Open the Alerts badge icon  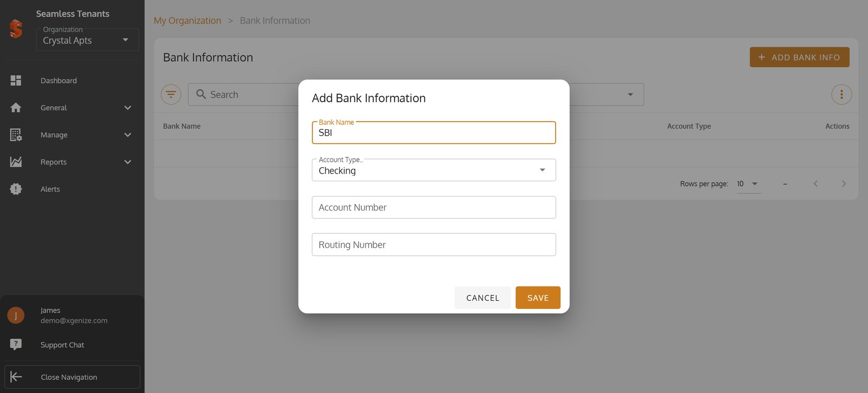coord(16,189)
